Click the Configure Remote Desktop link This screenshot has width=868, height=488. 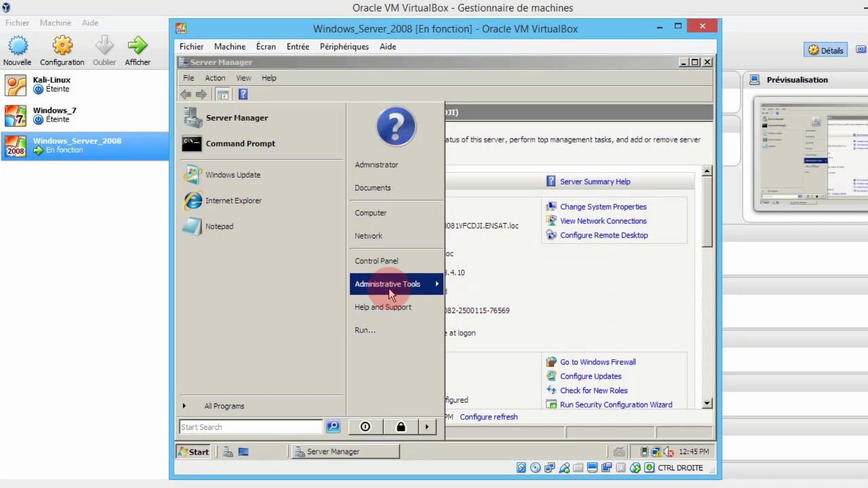[x=604, y=235]
